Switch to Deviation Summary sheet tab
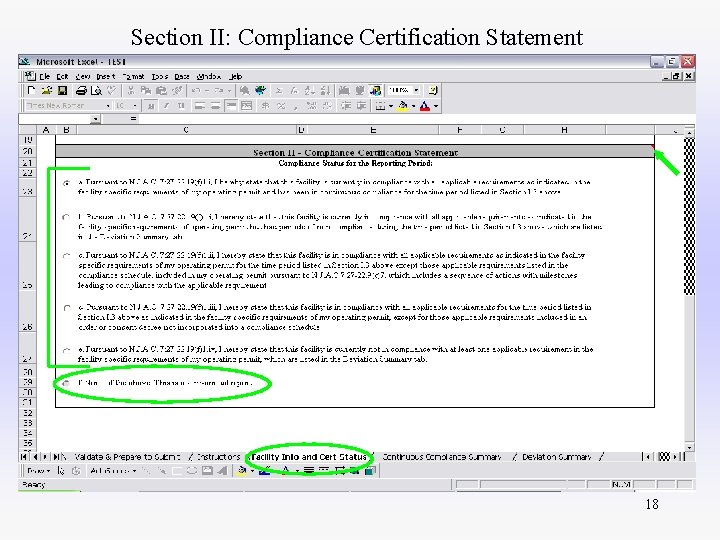 coord(557,457)
